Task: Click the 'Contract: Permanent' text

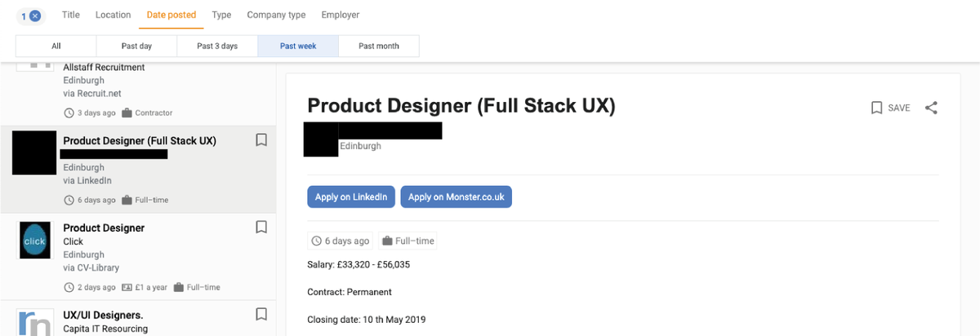Action: pyautogui.click(x=350, y=292)
